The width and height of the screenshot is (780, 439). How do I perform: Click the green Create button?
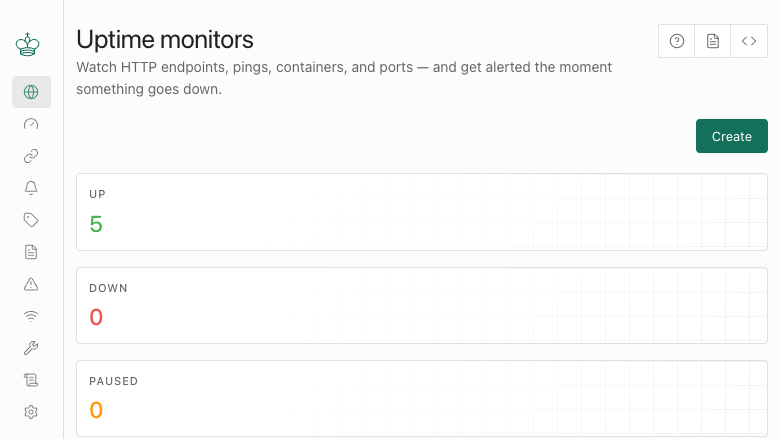pos(732,136)
